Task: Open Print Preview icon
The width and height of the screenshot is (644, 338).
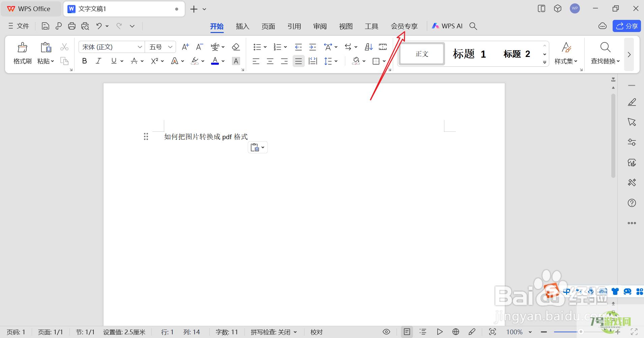Action: pos(85,26)
